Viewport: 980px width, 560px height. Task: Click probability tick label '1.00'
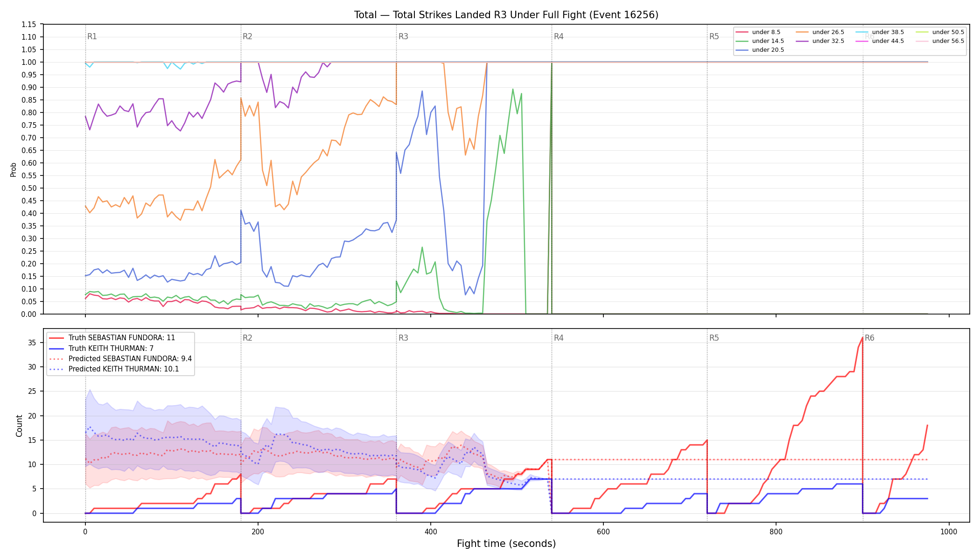click(29, 62)
